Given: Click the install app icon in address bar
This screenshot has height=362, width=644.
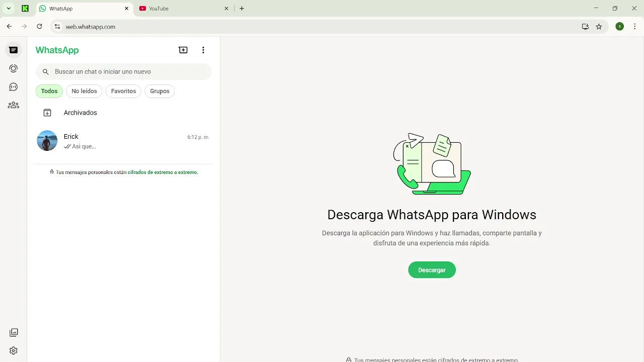Looking at the screenshot, I should (x=585, y=27).
